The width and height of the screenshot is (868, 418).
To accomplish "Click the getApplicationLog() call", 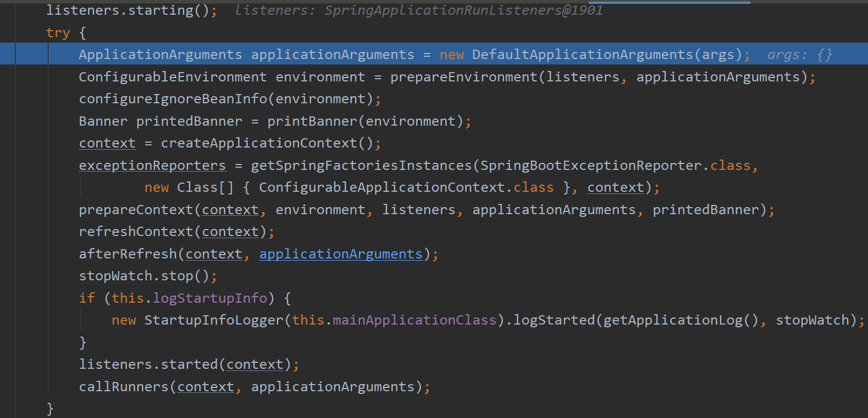I will (681, 320).
